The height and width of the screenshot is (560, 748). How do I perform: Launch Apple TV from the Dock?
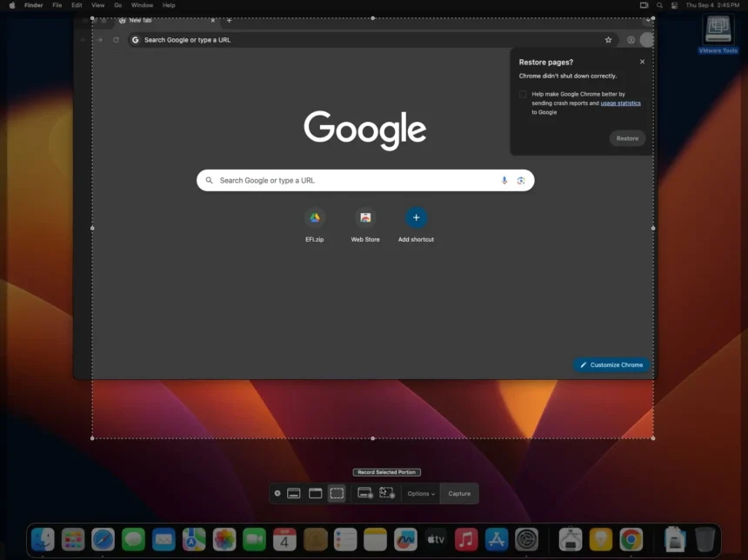pyautogui.click(x=436, y=539)
